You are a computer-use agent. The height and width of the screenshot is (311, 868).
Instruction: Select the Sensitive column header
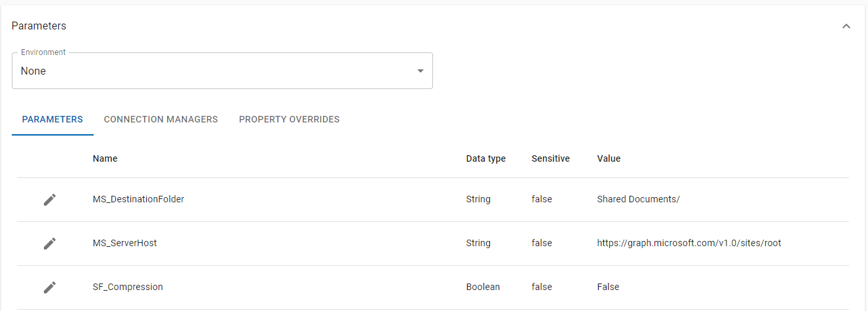[550, 158]
